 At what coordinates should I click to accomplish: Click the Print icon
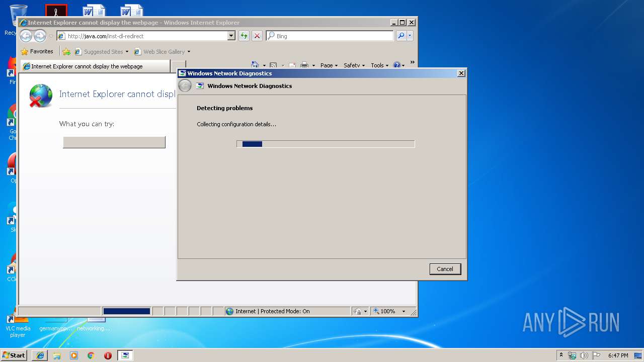[304, 65]
